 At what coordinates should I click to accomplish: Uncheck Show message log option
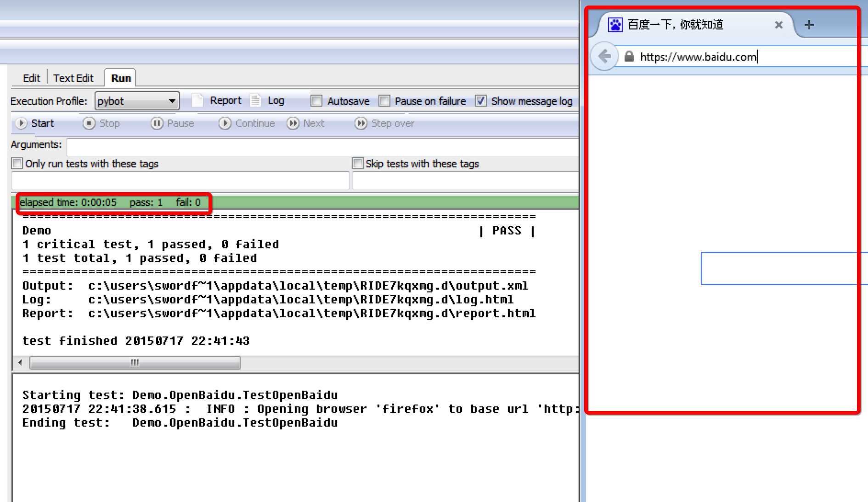click(480, 101)
